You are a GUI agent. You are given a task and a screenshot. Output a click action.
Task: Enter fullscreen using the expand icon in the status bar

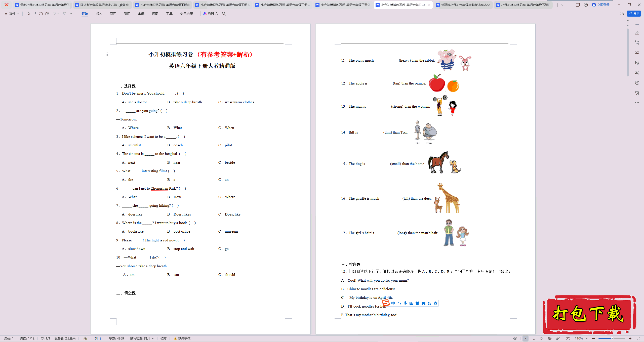tap(638, 338)
